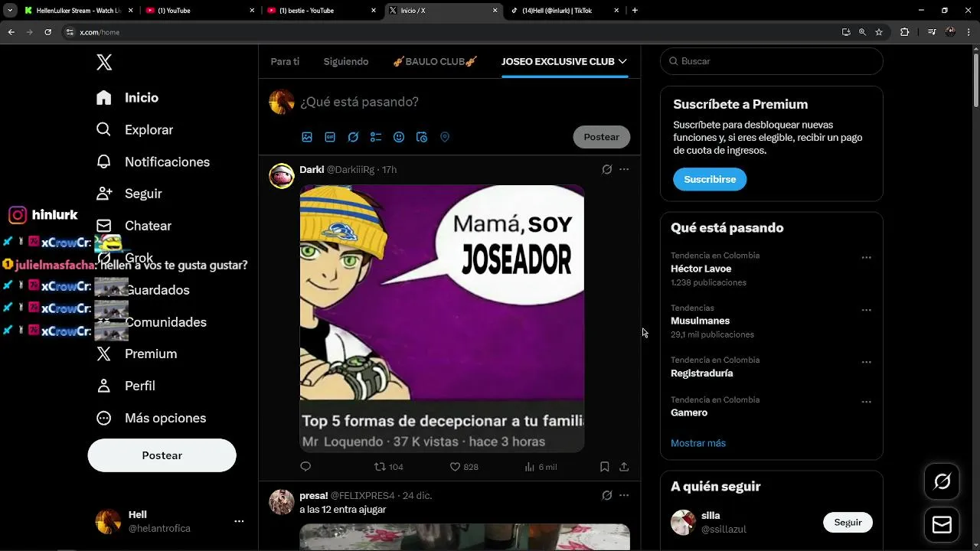Switch to the TikTok browser tab
980x551 pixels.
coord(564,11)
